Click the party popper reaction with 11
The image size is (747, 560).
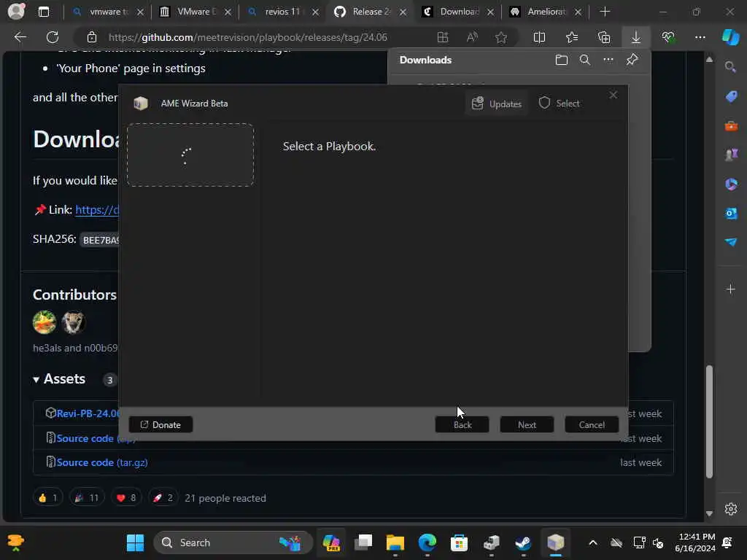(86, 498)
